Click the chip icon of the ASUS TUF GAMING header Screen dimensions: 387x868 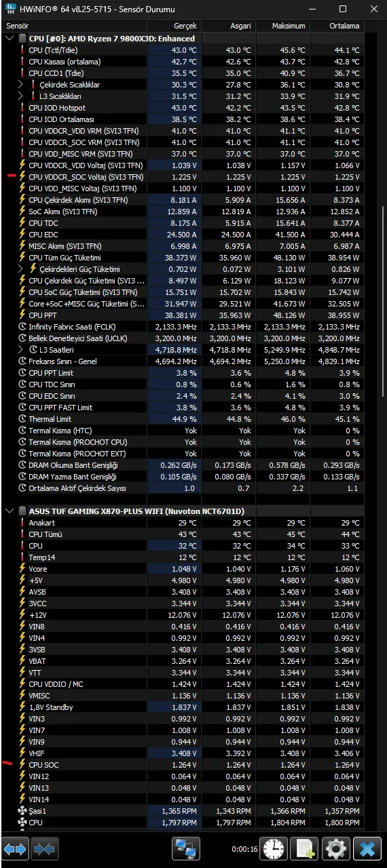[22, 511]
